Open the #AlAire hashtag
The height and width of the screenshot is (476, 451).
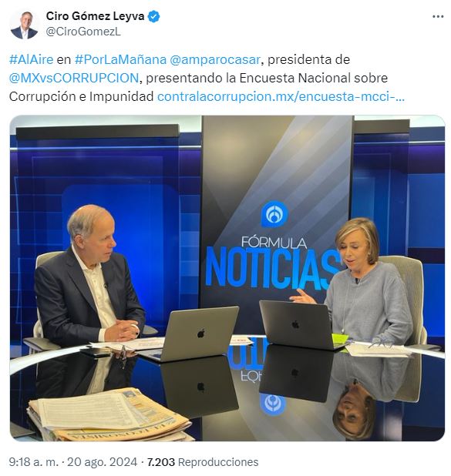pyautogui.click(x=32, y=59)
